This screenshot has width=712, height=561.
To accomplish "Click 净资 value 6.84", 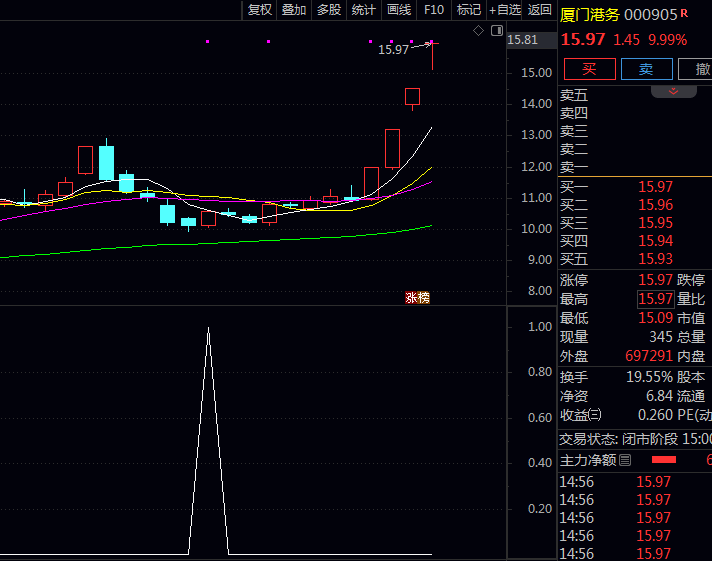I will (x=659, y=396).
